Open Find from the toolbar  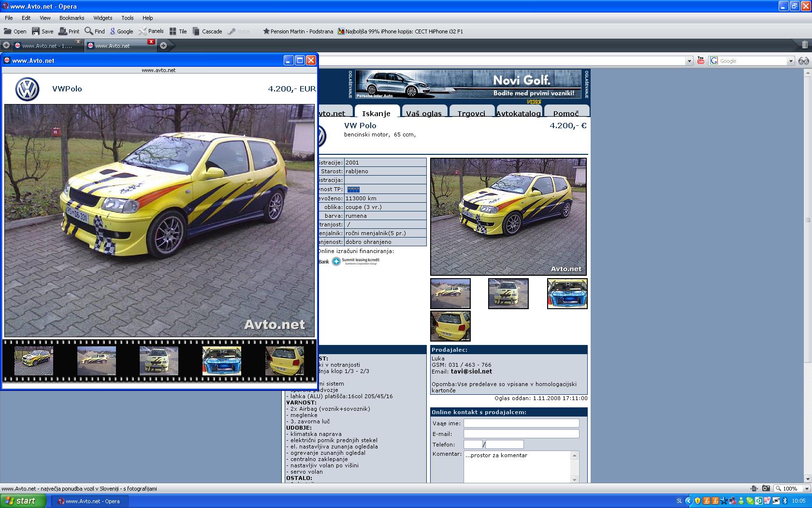click(x=95, y=31)
